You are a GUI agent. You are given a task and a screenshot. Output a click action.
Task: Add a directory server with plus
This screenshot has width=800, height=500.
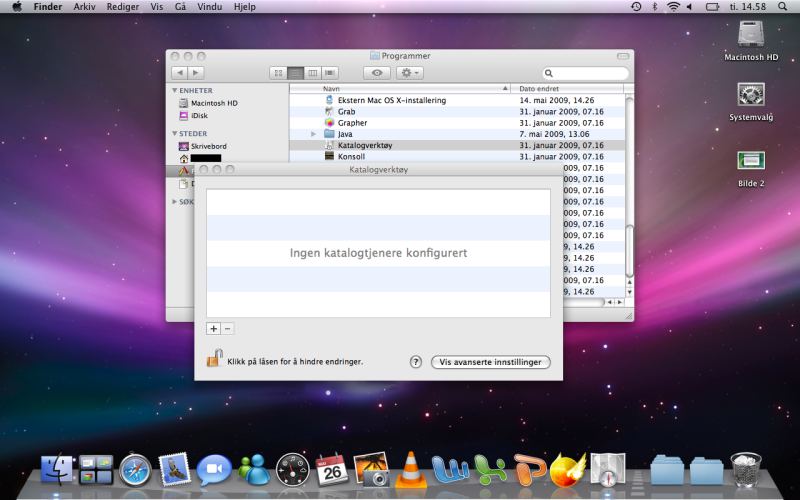(213, 329)
